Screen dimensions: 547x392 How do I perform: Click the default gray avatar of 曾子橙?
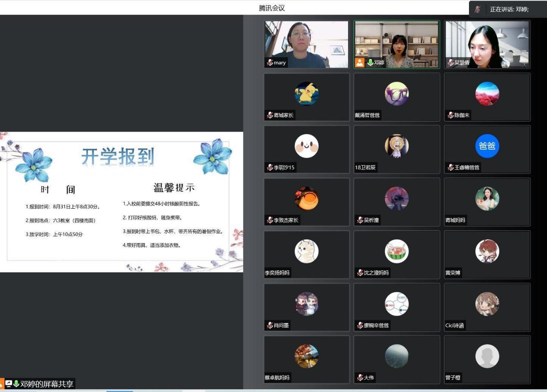click(x=487, y=356)
